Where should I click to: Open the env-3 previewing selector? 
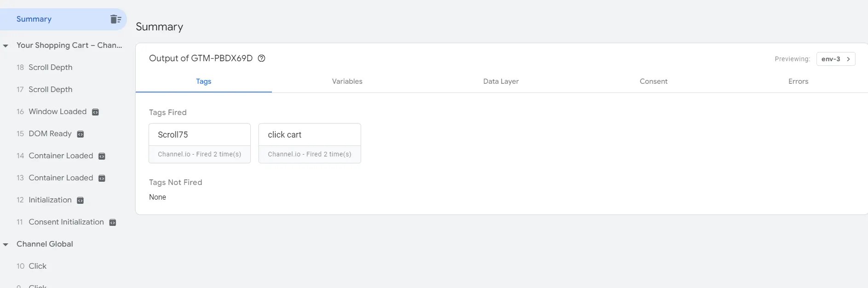pyautogui.click(x=835, y=59)
